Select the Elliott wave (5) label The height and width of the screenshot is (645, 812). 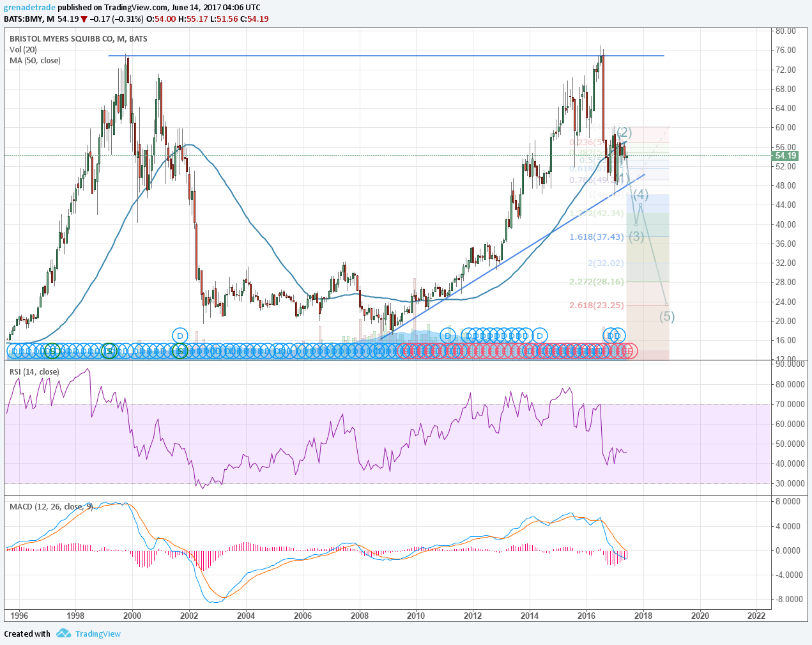(x=667, y=316)
